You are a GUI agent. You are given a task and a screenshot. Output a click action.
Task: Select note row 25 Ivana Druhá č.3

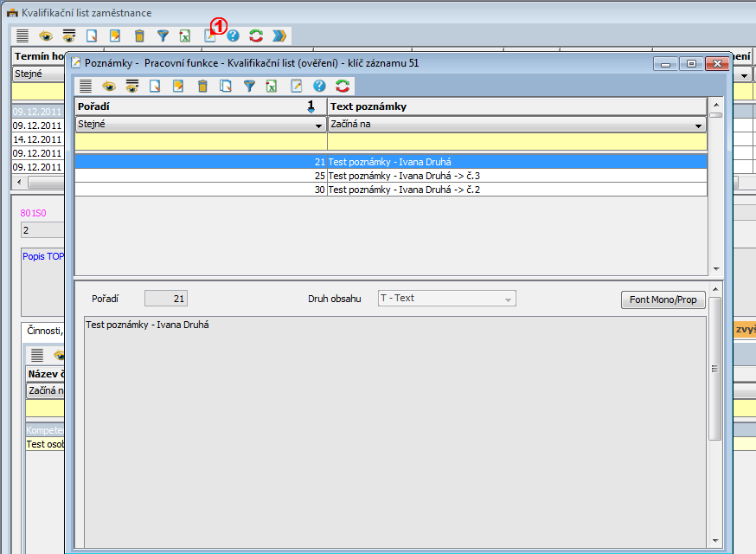tap(391, 176)
